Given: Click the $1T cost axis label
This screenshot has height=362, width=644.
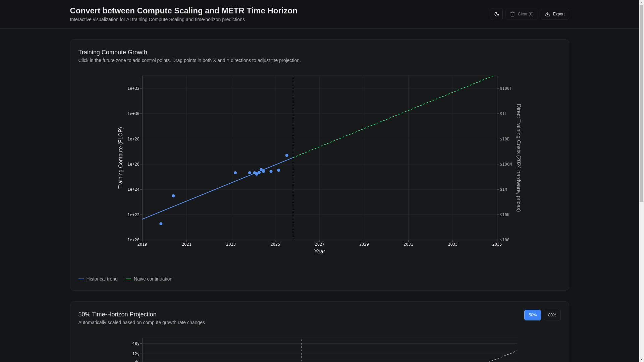Looking at the screenshot, I should (503, 114).
